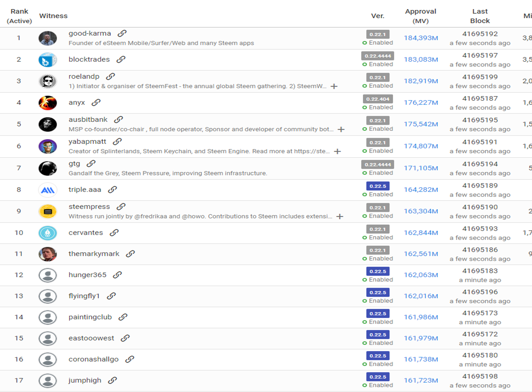Click the Ver. column header
The width and height of the screenshot is (532, 392).
pyautogui.click(x=378, y=16)
